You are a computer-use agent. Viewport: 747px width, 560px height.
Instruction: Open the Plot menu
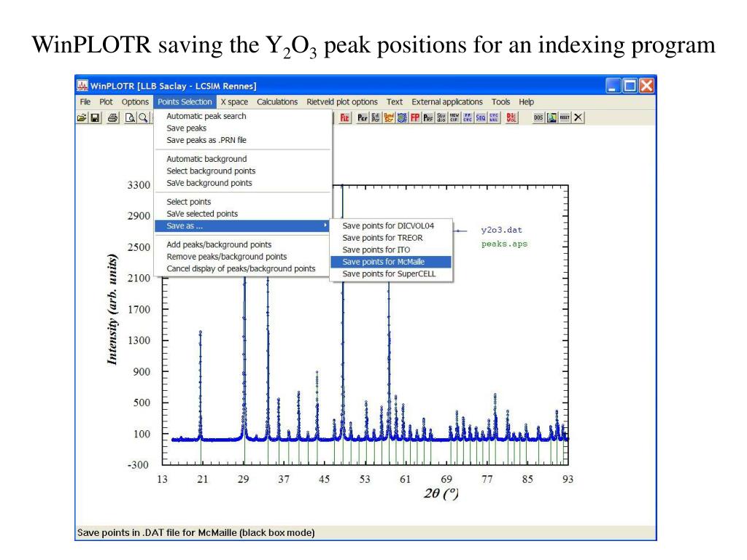click(106, 102)
